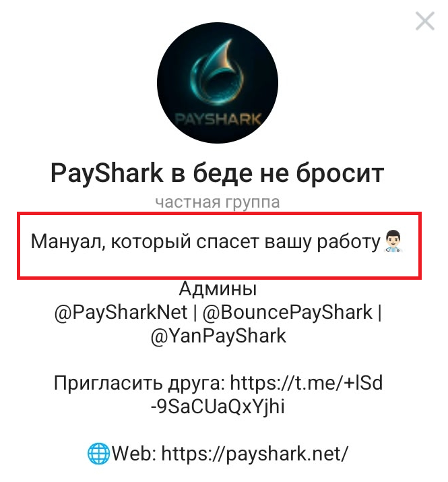Click the word PayShark in group title

pos(107,175)
